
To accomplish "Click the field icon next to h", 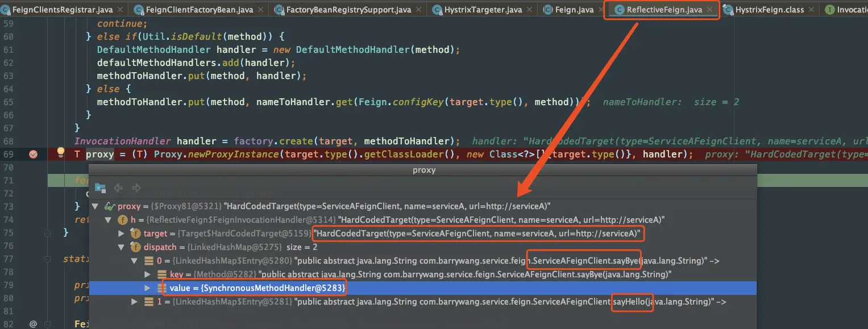I will [x=123, y=219].
